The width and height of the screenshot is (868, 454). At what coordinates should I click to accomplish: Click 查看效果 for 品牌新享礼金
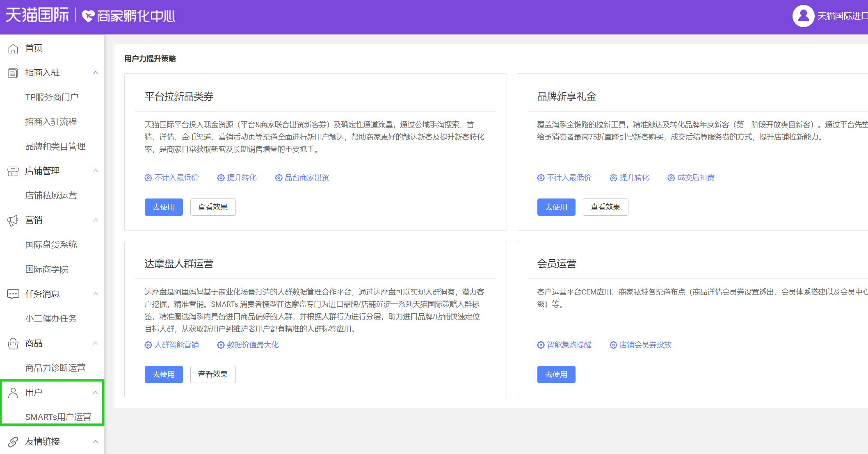coord(605,207)
